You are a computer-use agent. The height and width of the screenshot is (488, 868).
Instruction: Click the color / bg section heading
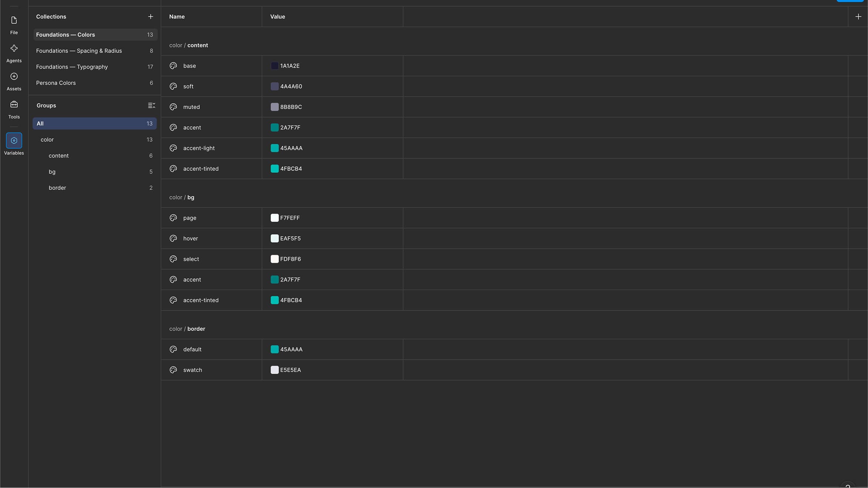point(181,198)
